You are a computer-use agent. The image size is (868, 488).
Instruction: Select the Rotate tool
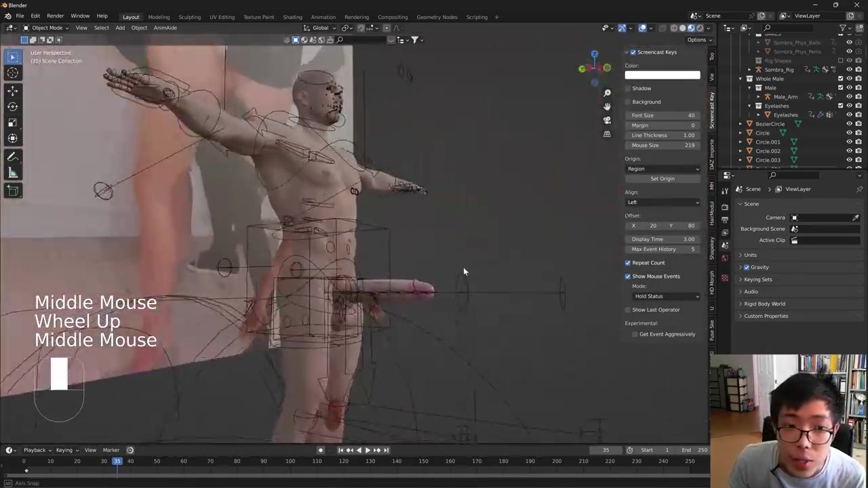[x=13, y=106]
